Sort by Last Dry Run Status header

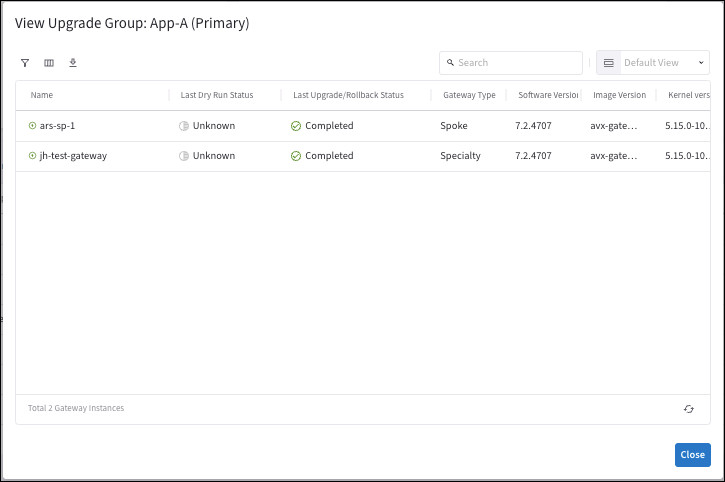(217, 95)
